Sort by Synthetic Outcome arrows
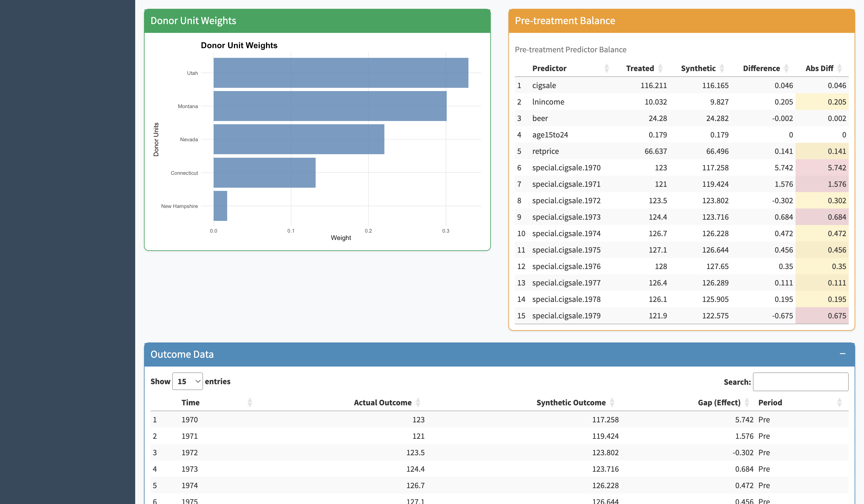This screenshot has width=864, height=504. coord(612,402)
